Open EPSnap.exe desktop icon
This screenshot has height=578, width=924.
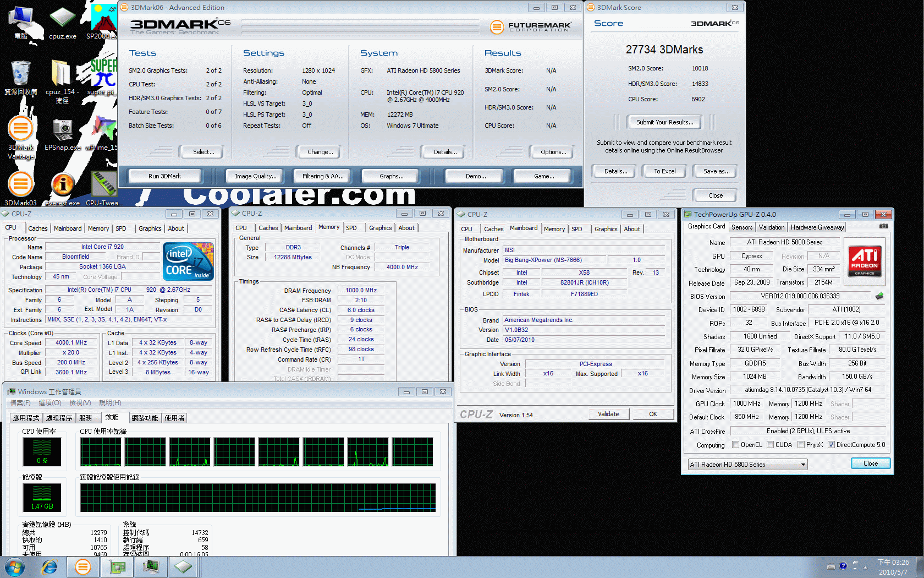[63, 133]
